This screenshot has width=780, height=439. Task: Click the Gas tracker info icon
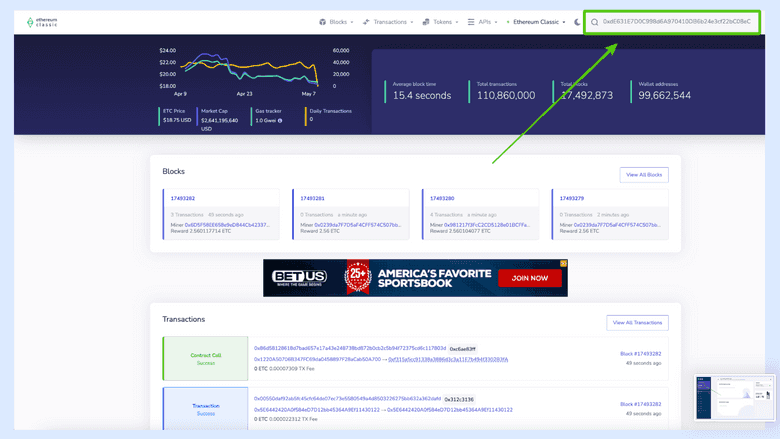[x=280, y=121]
